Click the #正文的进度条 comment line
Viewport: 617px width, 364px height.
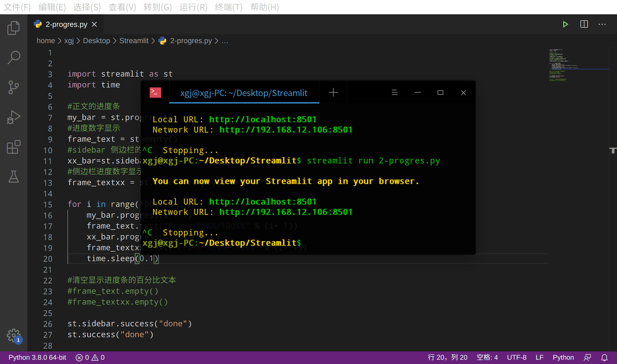coord(94,106)
